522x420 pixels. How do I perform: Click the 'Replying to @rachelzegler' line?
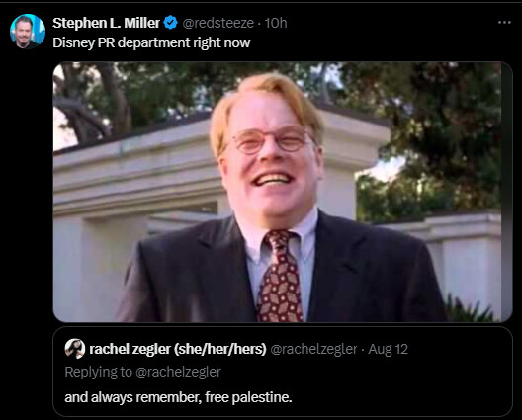142,372
